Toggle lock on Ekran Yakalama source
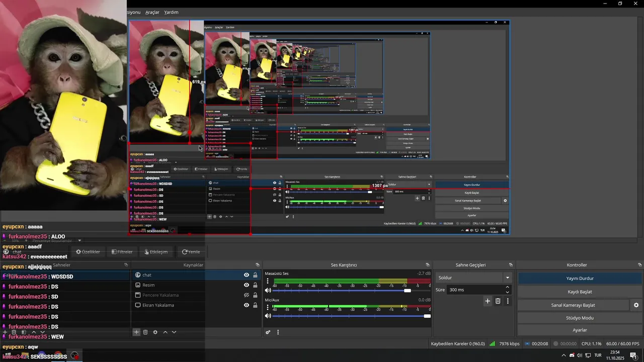The width and height of the screenshot is (644, 362). (255, 305)
